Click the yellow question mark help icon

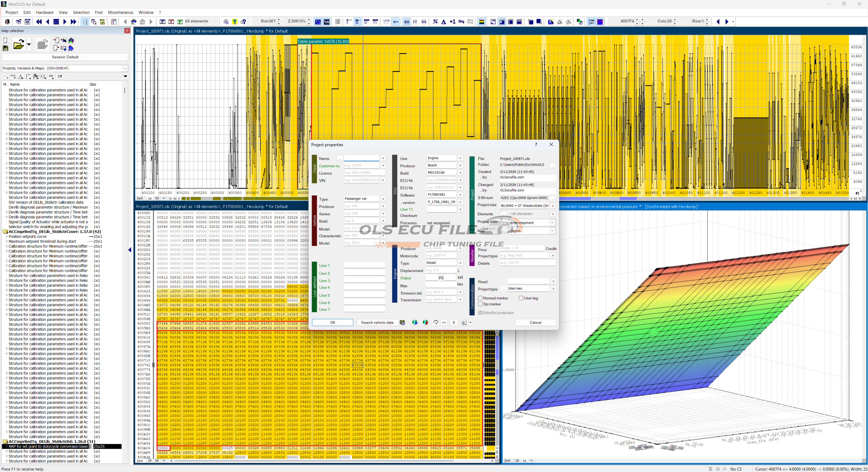pyautogui.click(x=235, y=22)
